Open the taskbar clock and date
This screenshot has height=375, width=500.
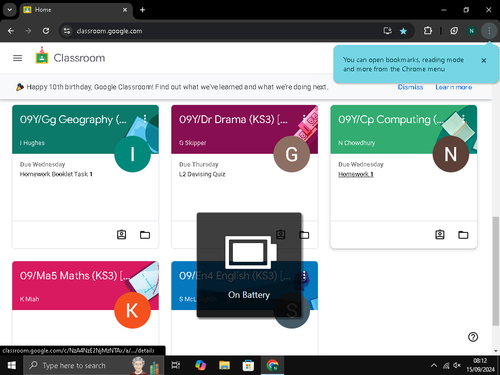480,365
